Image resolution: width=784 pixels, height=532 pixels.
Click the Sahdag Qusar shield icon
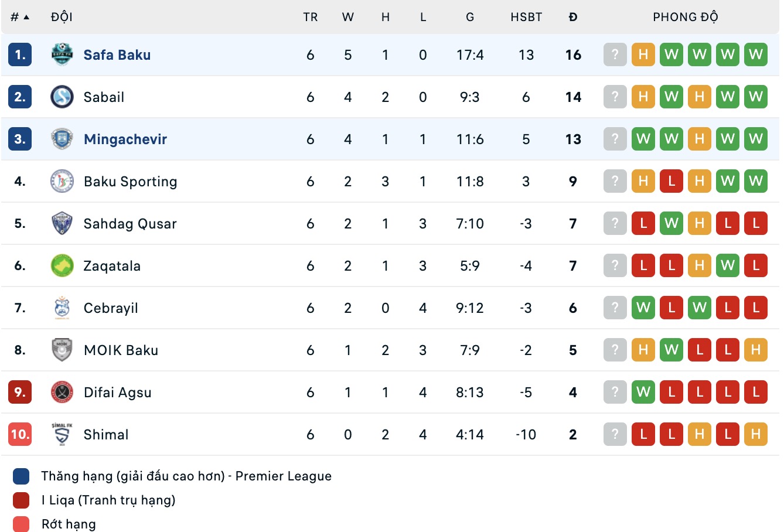tap(62, 223)
